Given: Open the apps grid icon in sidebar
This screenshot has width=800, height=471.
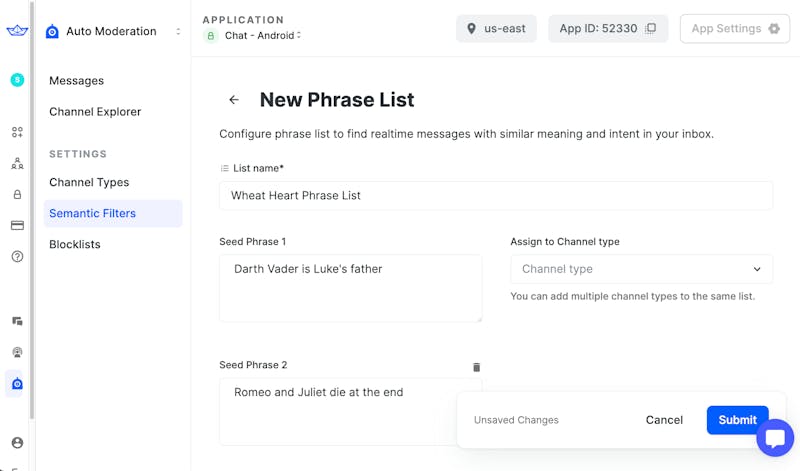Looking at the screenshot, I should click(17, 132).
